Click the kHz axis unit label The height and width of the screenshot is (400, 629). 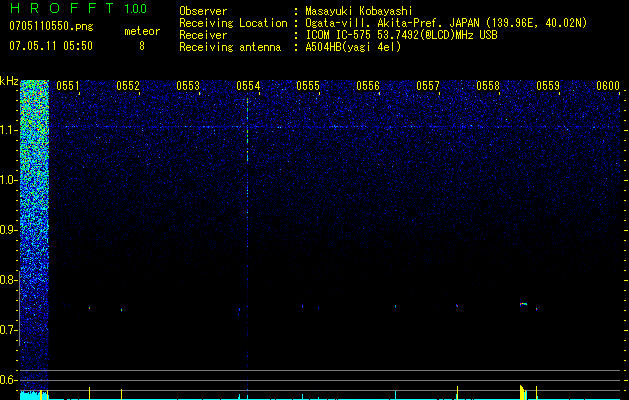(9, 81)
